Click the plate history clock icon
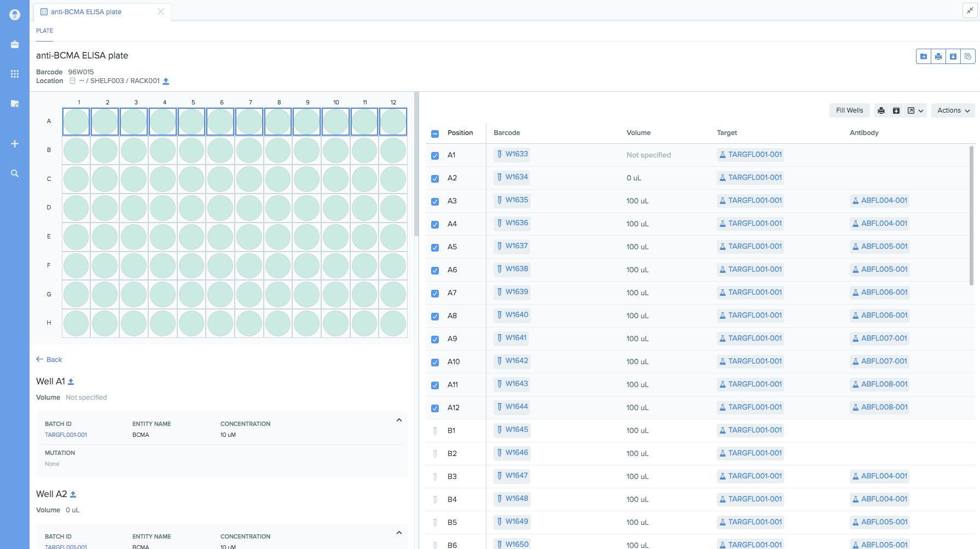The height and width of the screenshot is (549, 980). click(x=968, y=56)
